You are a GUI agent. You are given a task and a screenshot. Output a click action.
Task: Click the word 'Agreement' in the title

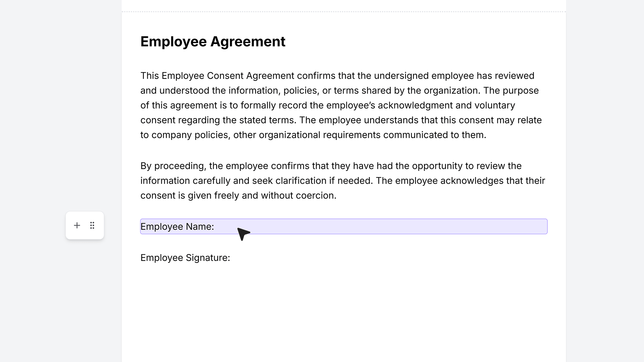pos(248,42)
